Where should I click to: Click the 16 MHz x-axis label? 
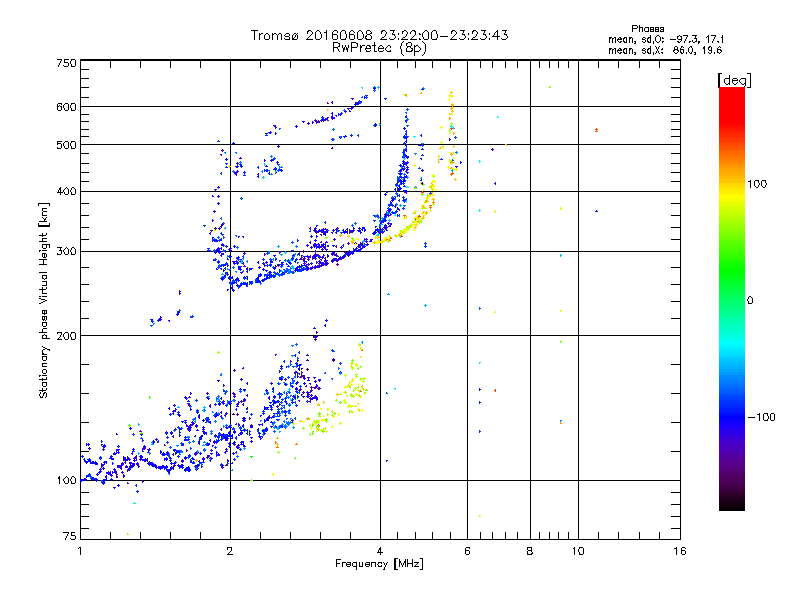click(680, 551)
